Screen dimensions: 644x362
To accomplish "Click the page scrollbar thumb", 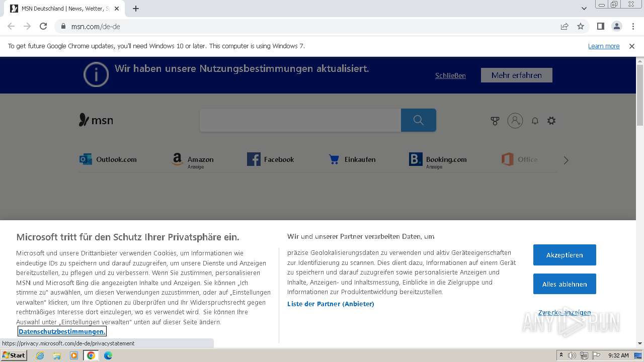I will click(640, 95).
